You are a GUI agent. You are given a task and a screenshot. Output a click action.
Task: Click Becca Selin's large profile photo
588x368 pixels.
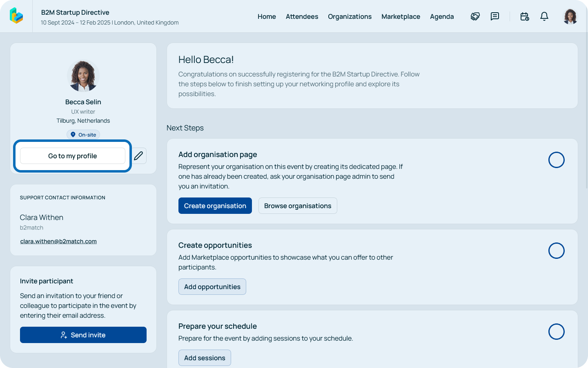click(x=83, y=76)
